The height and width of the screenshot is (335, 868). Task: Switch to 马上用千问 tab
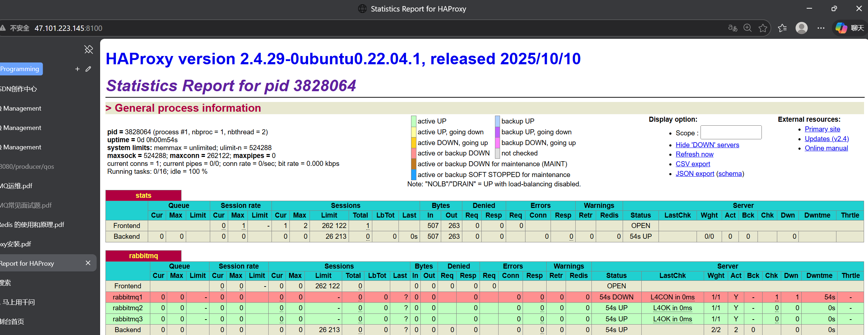pos(18,302)
